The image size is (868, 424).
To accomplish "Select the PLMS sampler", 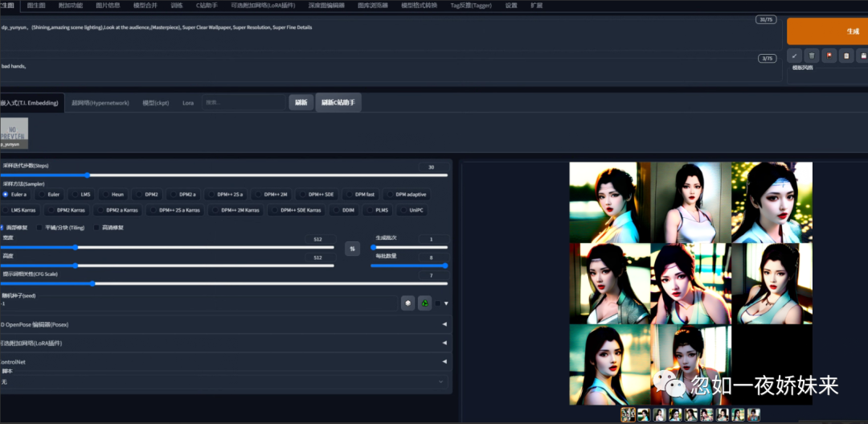I will tap(378, 211).
